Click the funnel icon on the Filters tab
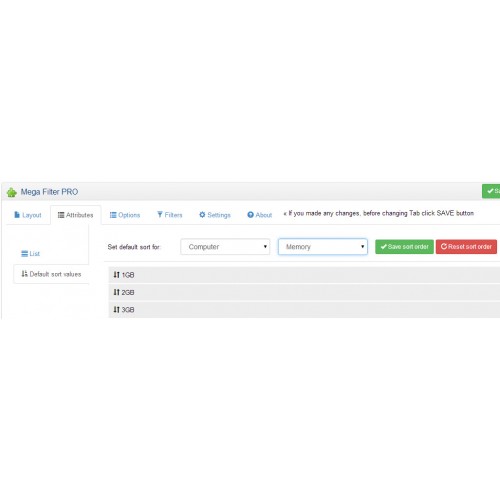 tap(160, 215)
